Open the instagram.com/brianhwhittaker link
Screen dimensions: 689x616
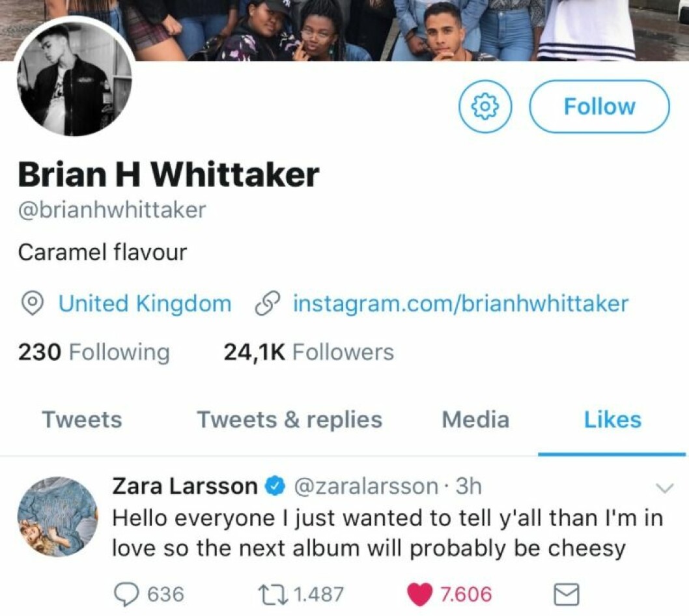click(461, 303)
